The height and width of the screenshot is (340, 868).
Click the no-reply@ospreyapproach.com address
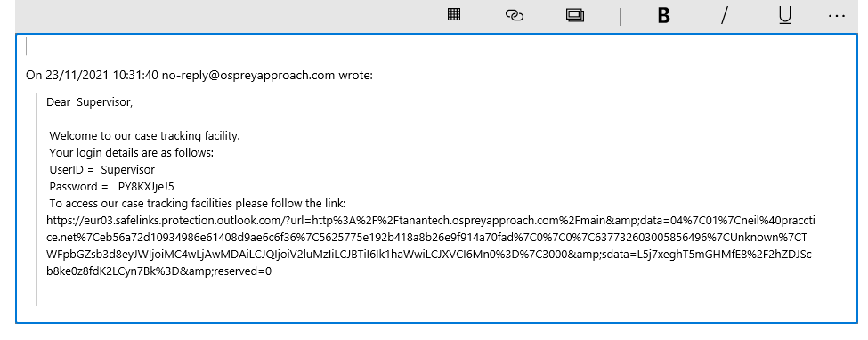coord(248,75)
